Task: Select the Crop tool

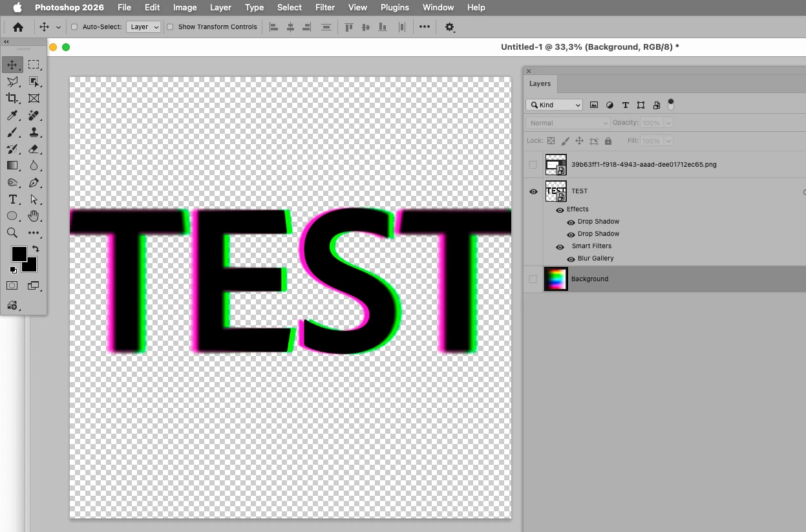Action: 12,98
